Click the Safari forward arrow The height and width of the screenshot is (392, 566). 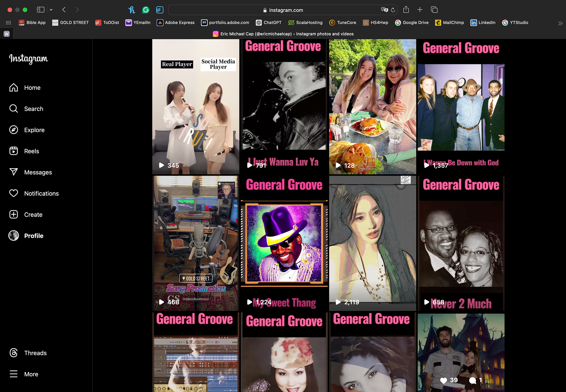tap(77, 10)
